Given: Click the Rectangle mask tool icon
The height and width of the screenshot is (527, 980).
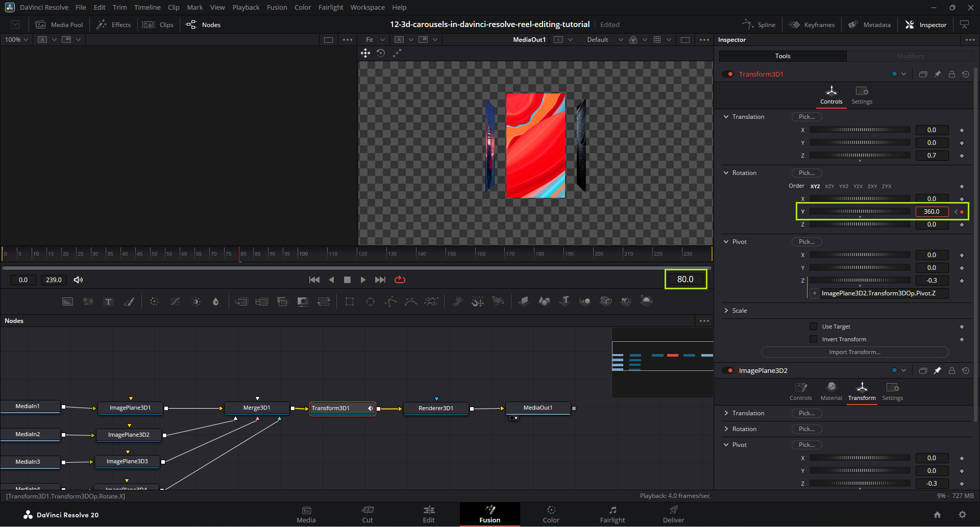Looking at the screenshot, I should click(350, 302).
